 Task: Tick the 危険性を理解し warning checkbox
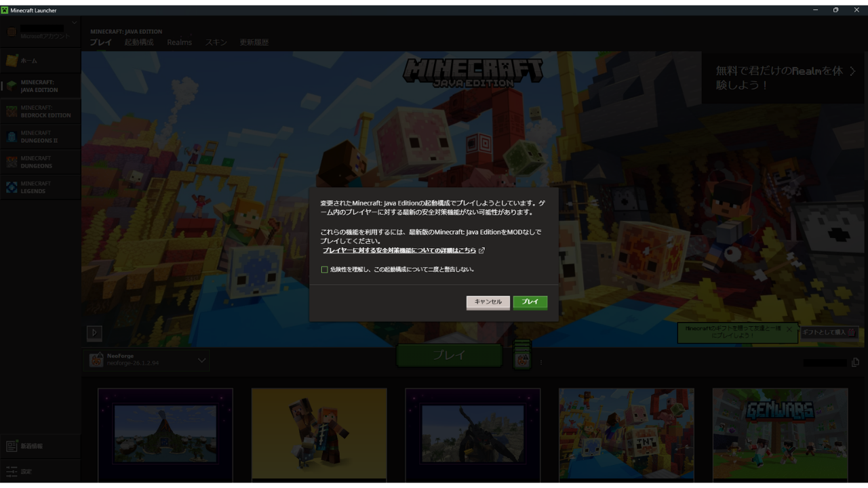coord(324,270)
